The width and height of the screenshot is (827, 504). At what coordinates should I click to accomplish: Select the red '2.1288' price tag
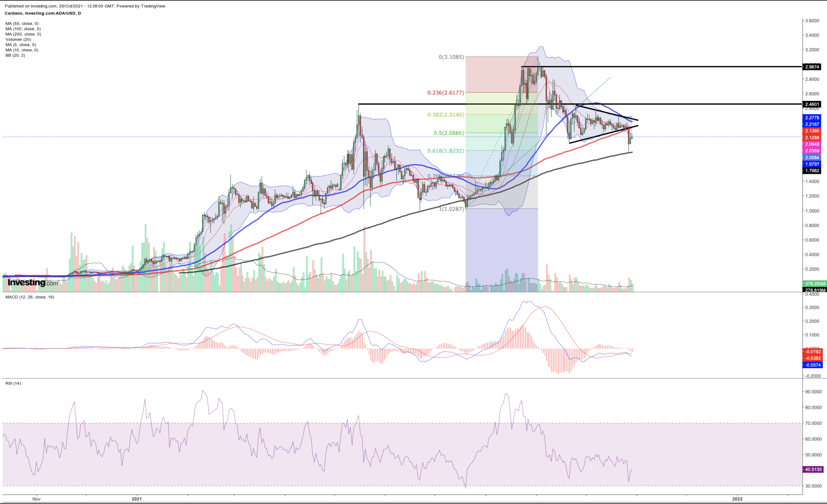coord(812,138)
